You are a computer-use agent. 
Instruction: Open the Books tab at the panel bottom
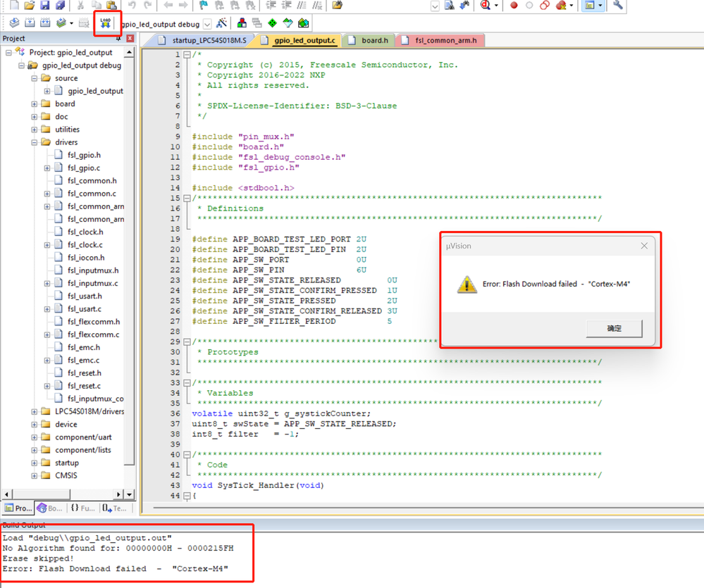(50, 508)
